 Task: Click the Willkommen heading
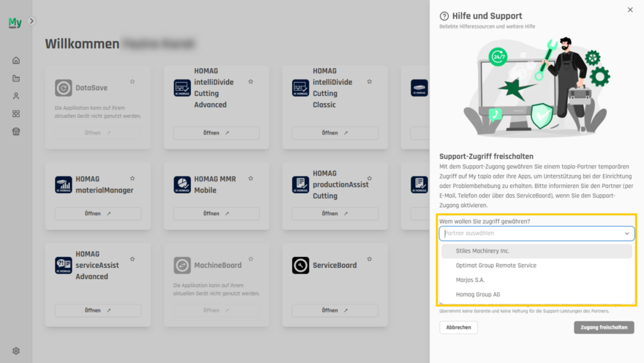pyautogui.click(x=82, y=43)
